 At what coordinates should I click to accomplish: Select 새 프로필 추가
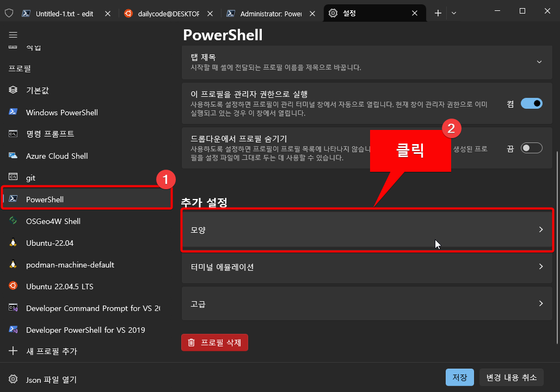point(87,351)
